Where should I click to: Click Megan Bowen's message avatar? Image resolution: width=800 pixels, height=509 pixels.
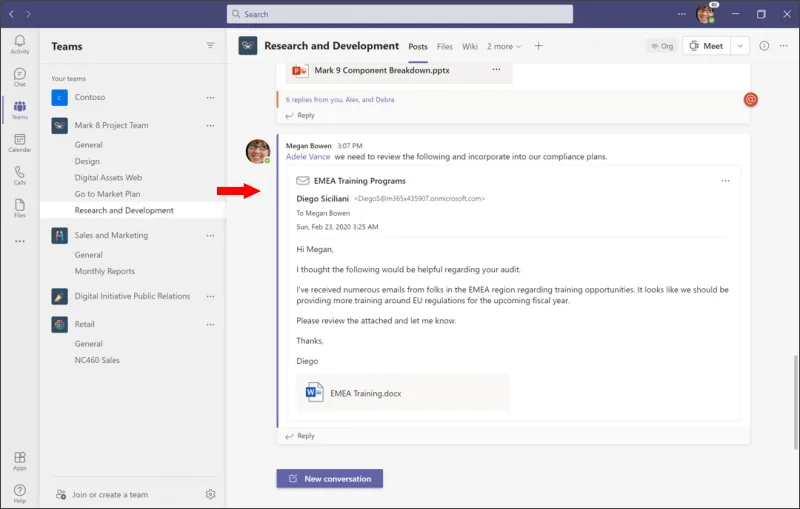point(258,151)
